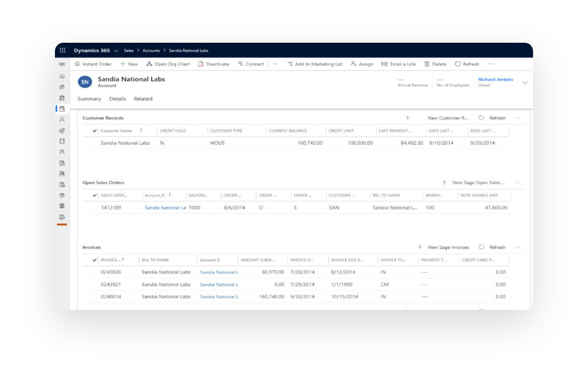Open the app launcher waffle icon
This screenshot has height=377, width=588.
62,50
